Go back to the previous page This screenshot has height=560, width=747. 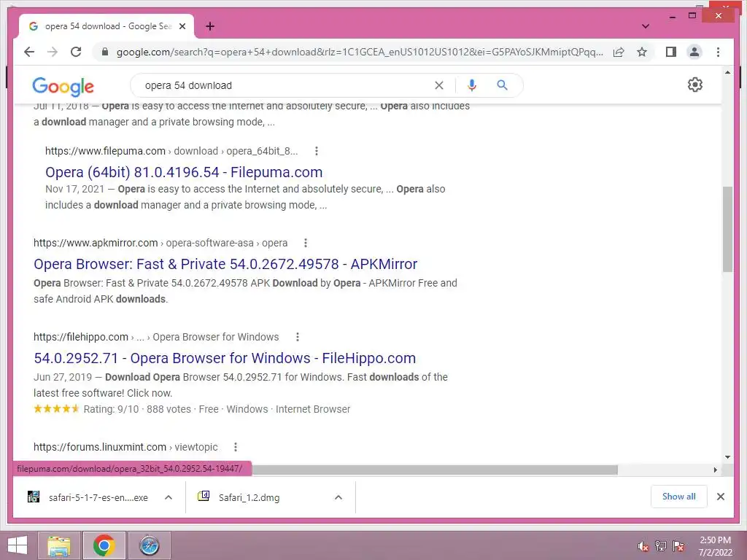pos(29,52)
